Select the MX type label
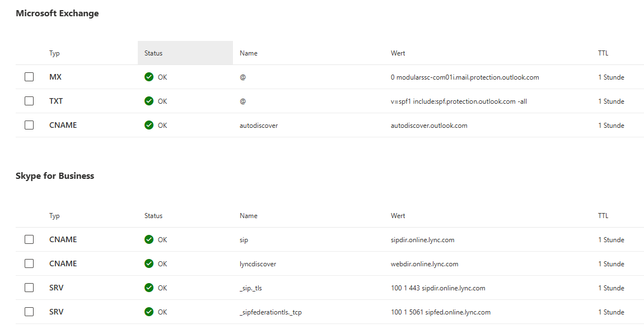Viewport: 644px width, 333px height. click(55, 77)
